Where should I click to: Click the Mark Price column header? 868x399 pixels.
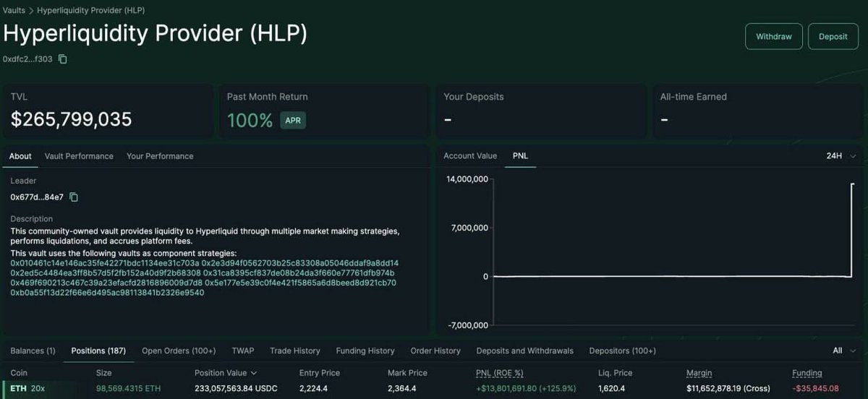[407, 373]
